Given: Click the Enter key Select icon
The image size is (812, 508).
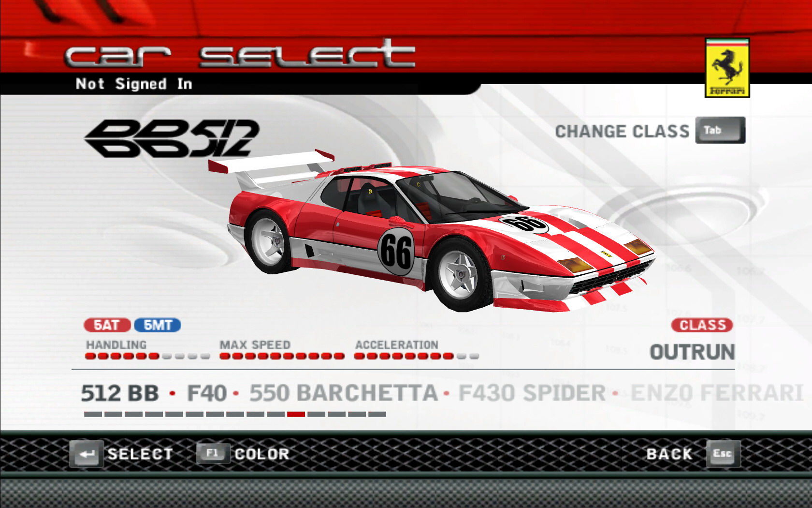Looking at the screenshot, I should [87, 454].
